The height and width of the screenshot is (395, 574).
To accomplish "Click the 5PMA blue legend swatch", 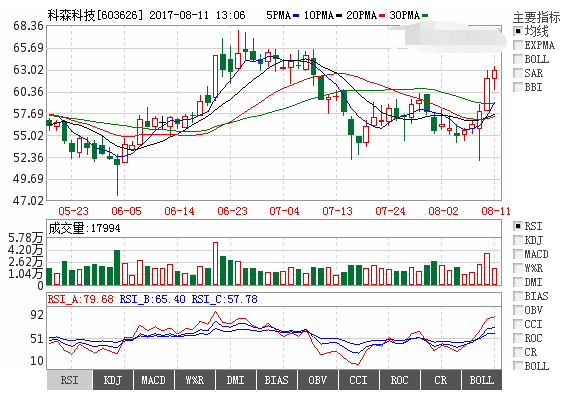I will (x=296, y=15).
